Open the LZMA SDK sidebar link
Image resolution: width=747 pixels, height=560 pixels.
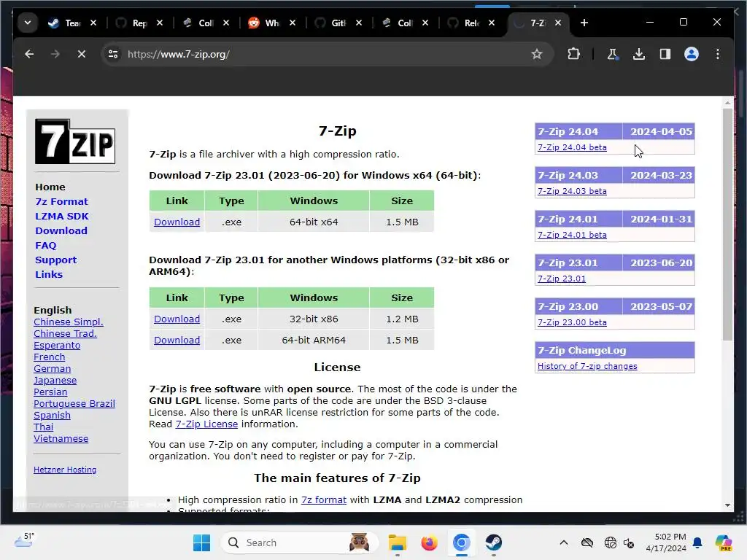[62, 216]
